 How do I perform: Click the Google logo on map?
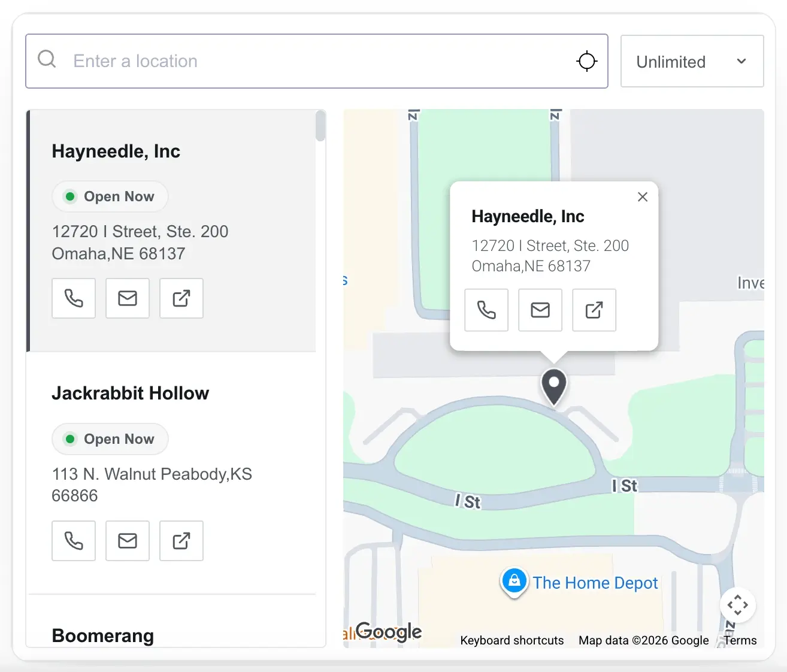coord(389,631)
